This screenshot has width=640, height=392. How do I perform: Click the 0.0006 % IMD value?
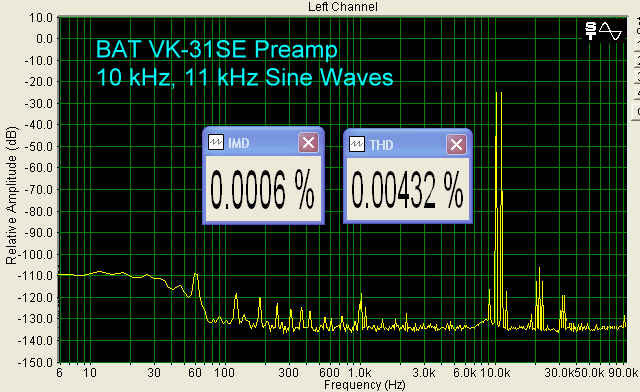[262, 190]
